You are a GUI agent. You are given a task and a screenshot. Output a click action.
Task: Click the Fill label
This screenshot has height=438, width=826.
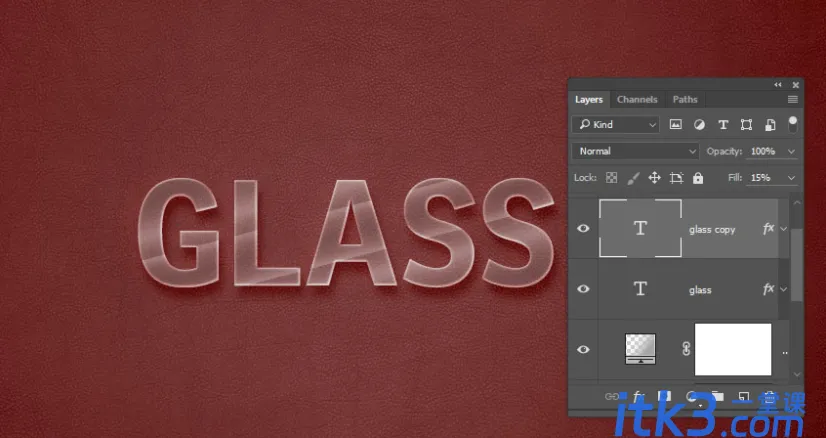point(735,178)
